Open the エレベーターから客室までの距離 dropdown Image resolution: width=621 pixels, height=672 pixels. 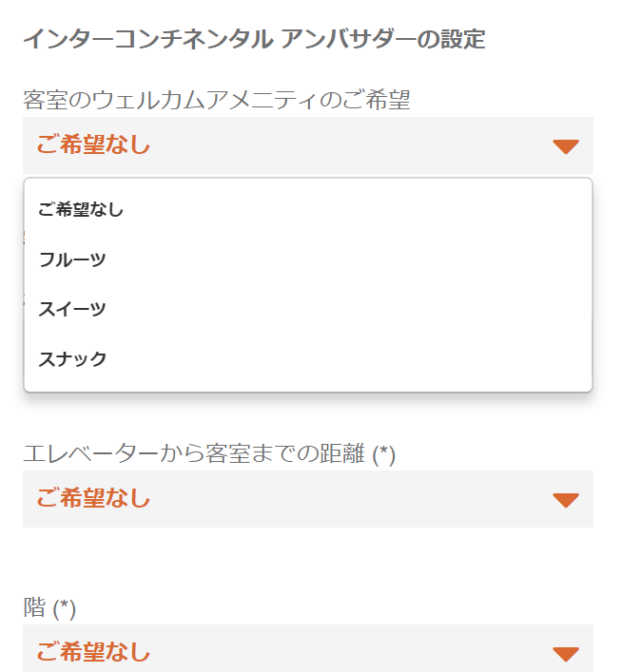coord(307,499)
